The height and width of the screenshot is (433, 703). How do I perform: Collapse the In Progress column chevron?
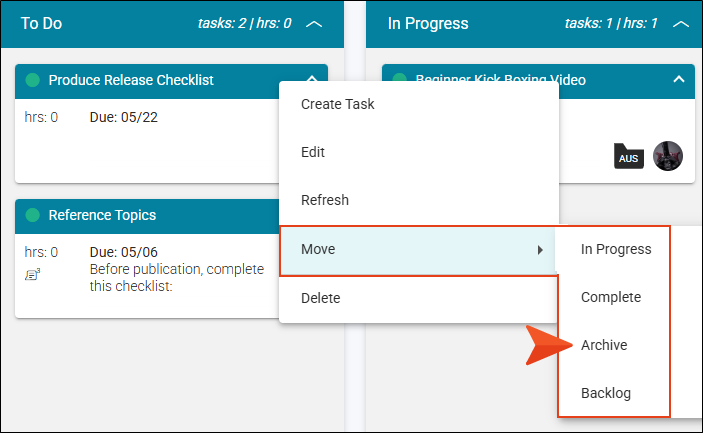point(681,24)
